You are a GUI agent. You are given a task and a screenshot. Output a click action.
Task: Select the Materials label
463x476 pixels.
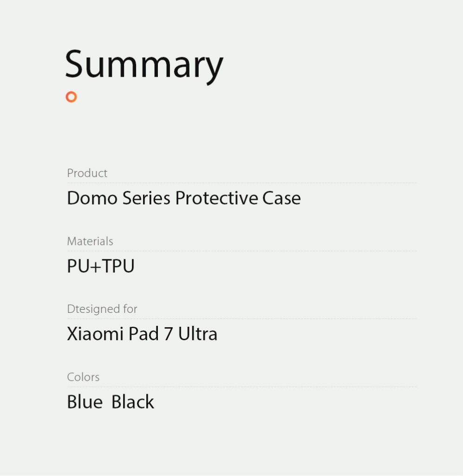90,241
